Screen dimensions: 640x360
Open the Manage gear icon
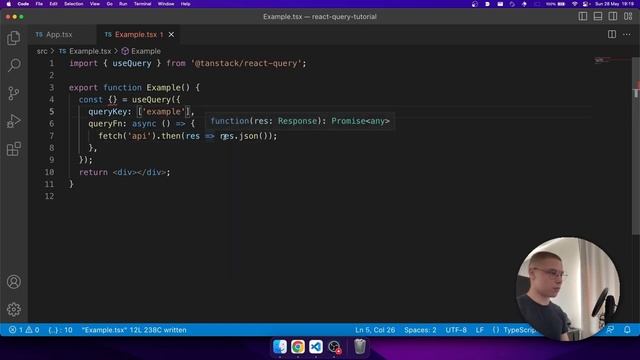13,309
